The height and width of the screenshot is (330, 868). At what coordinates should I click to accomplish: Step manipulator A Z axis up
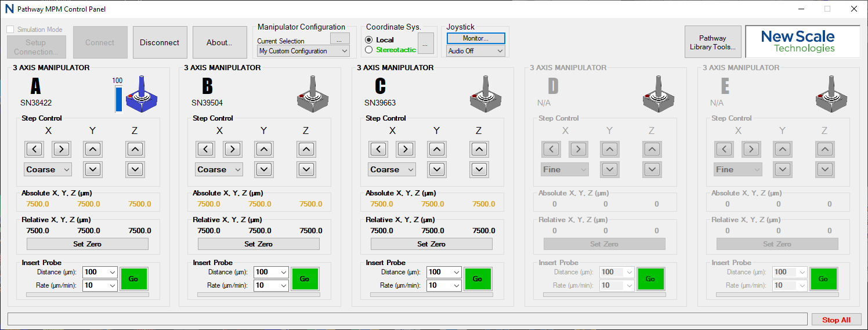(135, 149)
